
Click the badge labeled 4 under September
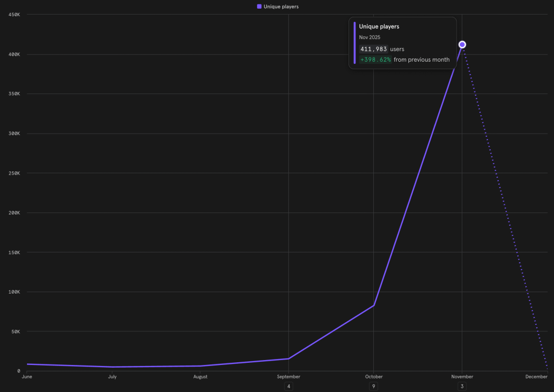(288, 386)
